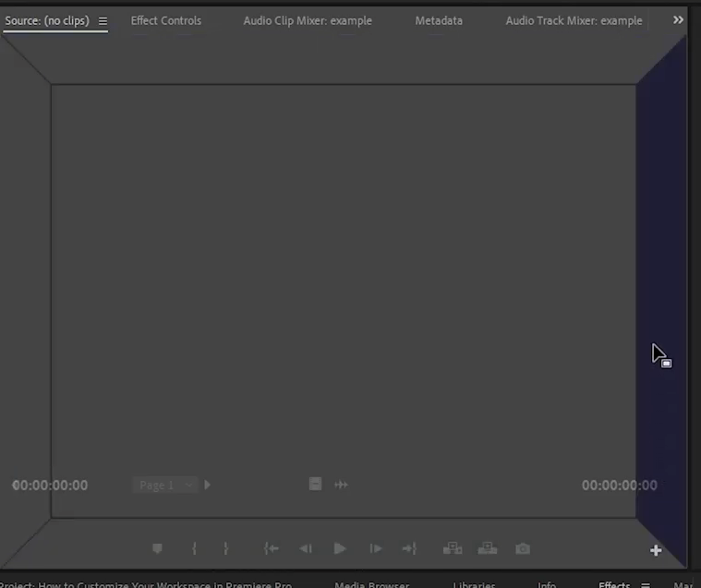The height and width of the screenshot is (588, 701).
Task: Open the Page 1 dropdown
Action: click(x=165, y=485)
